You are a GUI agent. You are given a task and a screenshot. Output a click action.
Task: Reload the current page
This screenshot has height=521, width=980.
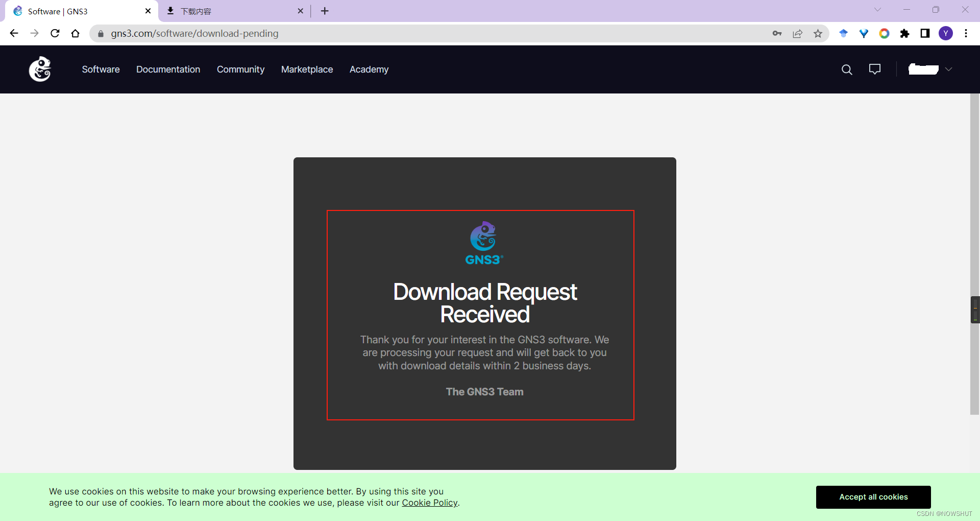pyautogui.click(x=55, y=33)
